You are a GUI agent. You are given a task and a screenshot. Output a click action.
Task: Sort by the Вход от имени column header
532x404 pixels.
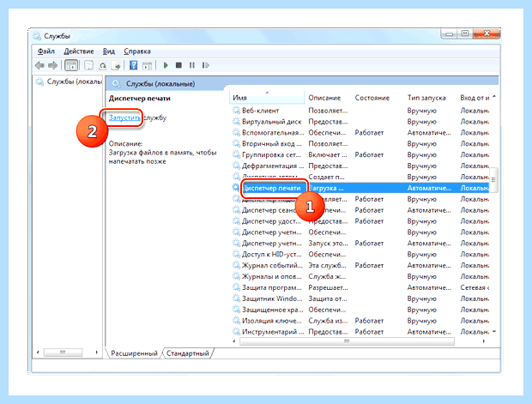coord(475,98)
